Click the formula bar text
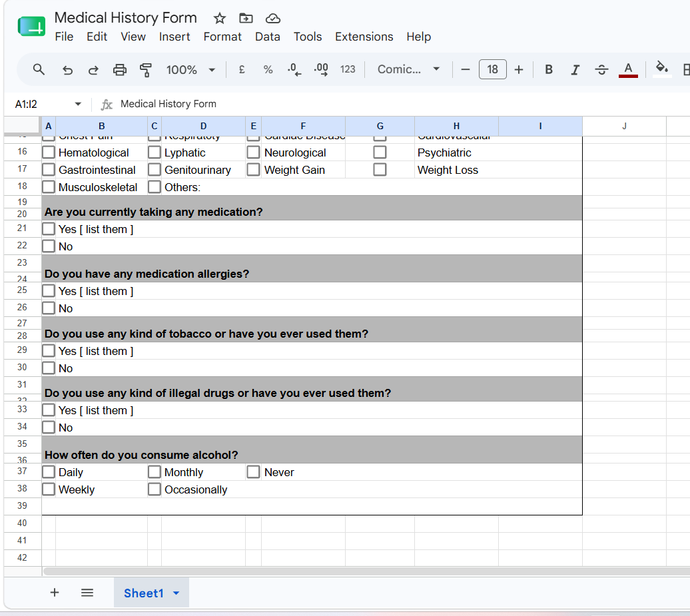The image size is (690, 616). 169,105
